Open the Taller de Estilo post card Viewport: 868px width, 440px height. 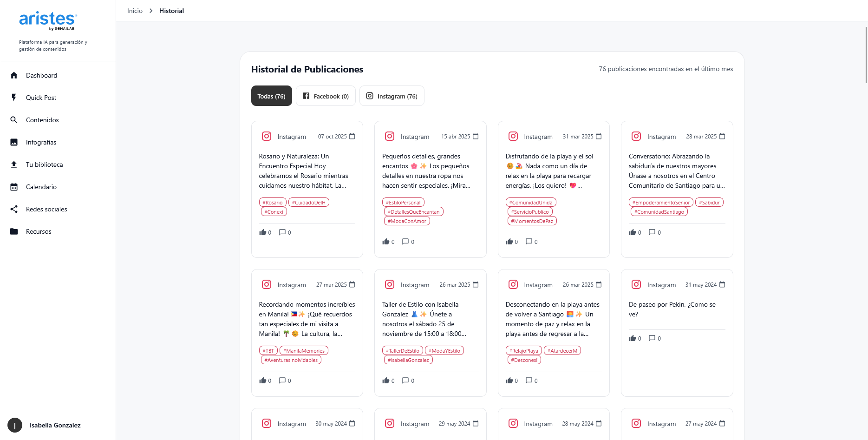pos(430,319)
